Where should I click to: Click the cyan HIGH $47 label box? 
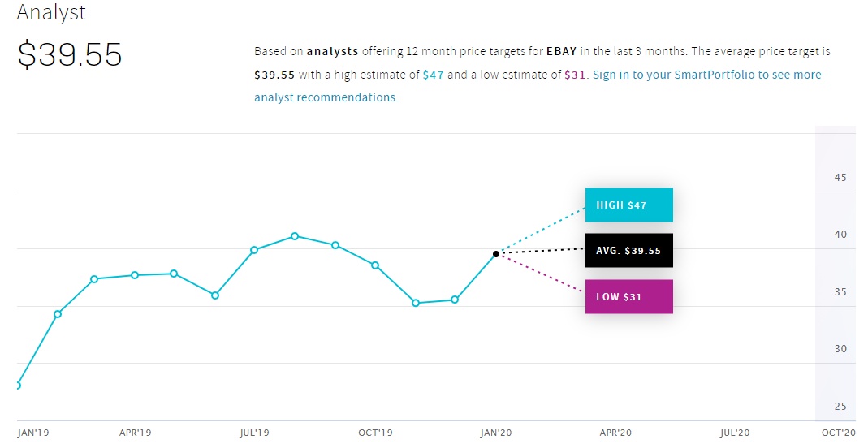(628, 205)
